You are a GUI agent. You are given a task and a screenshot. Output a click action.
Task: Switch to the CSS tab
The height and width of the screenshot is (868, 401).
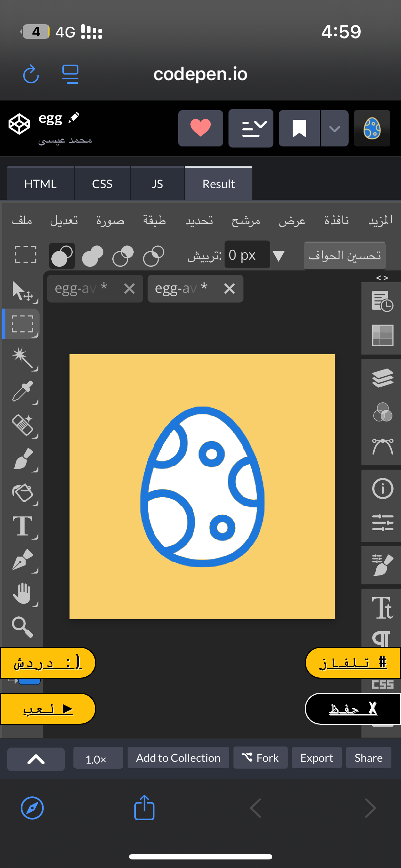click(x=102, y=184)
